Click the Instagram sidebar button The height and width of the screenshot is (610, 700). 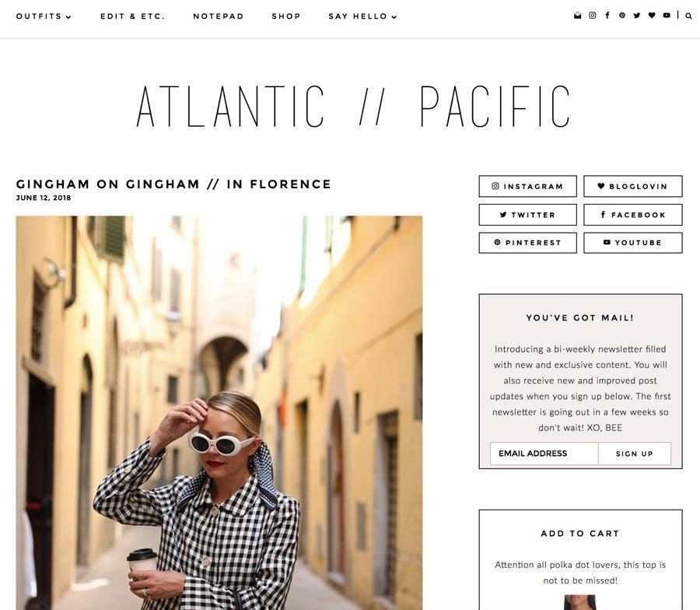point(527,186)
